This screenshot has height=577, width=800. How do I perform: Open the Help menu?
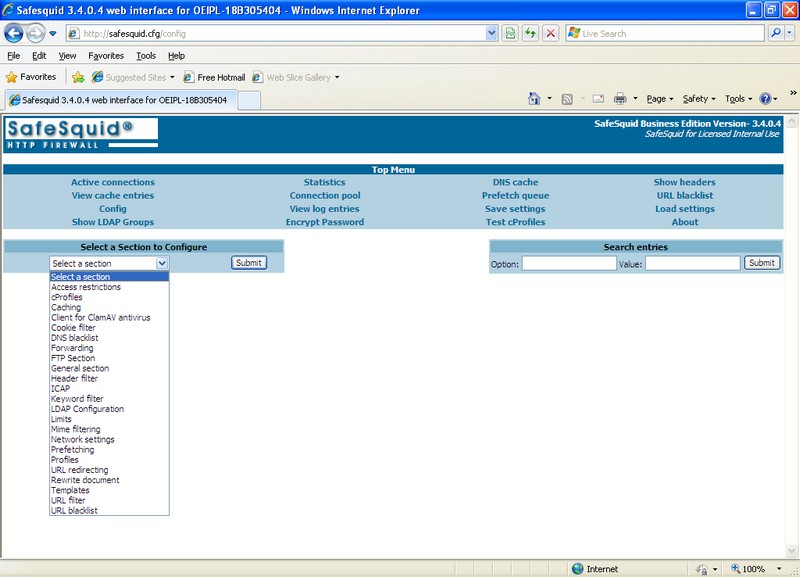click(176, 56)
